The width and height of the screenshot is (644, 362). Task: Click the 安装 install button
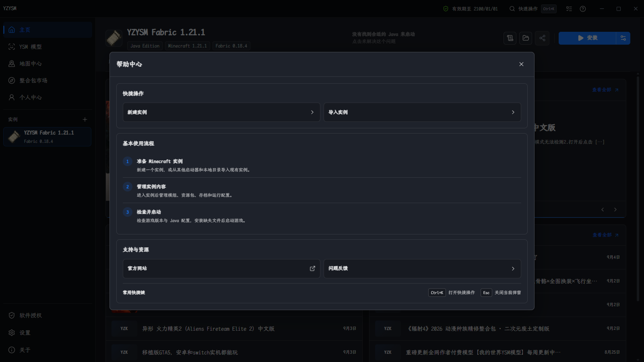pos(587,38)
